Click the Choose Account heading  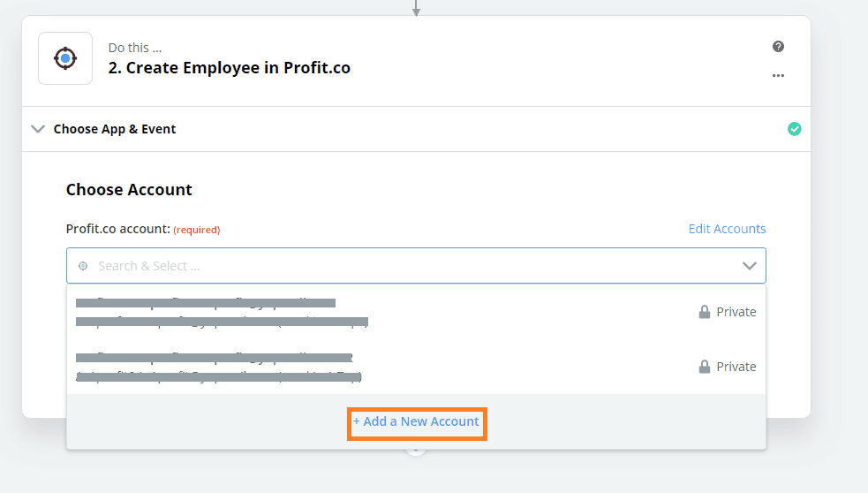coord(129,189)
